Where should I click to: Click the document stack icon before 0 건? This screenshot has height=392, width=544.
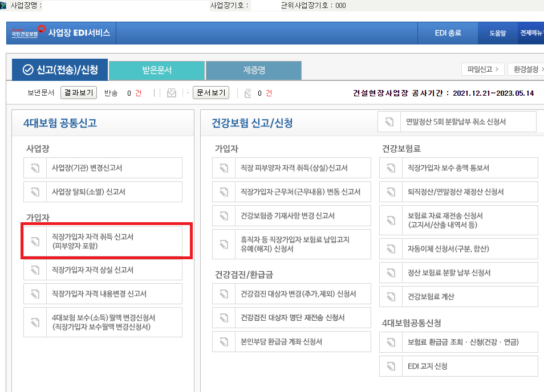(247, 93)
